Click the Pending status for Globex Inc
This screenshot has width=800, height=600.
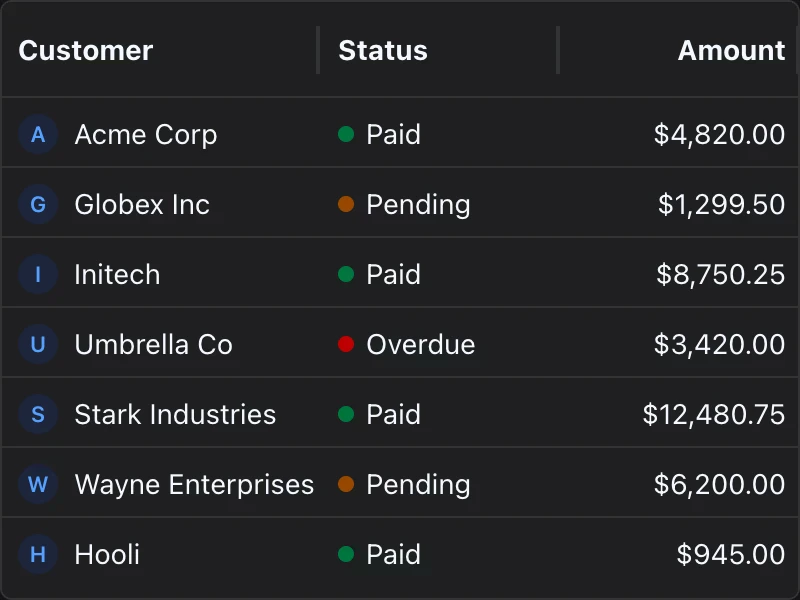[x=418, y=204]
